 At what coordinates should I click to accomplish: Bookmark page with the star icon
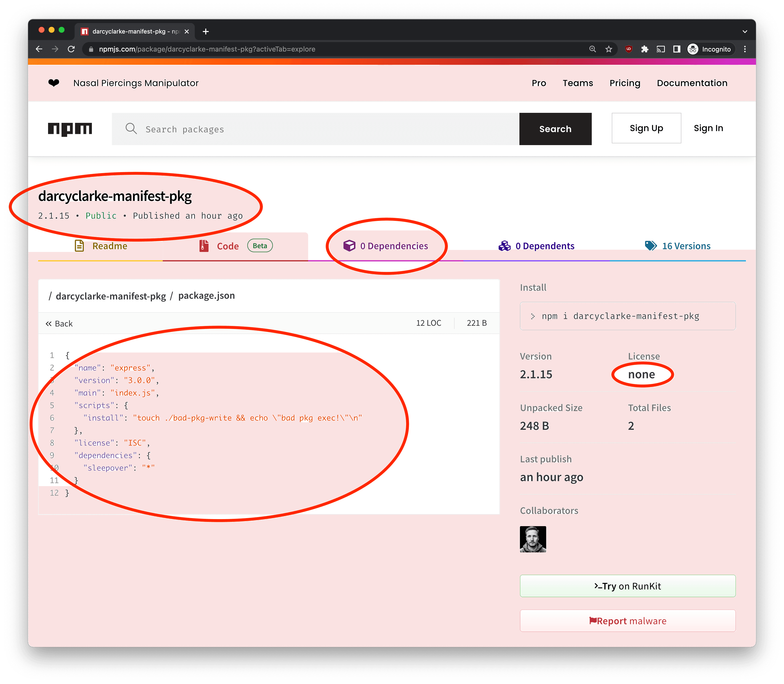click(x=609, y=49)
